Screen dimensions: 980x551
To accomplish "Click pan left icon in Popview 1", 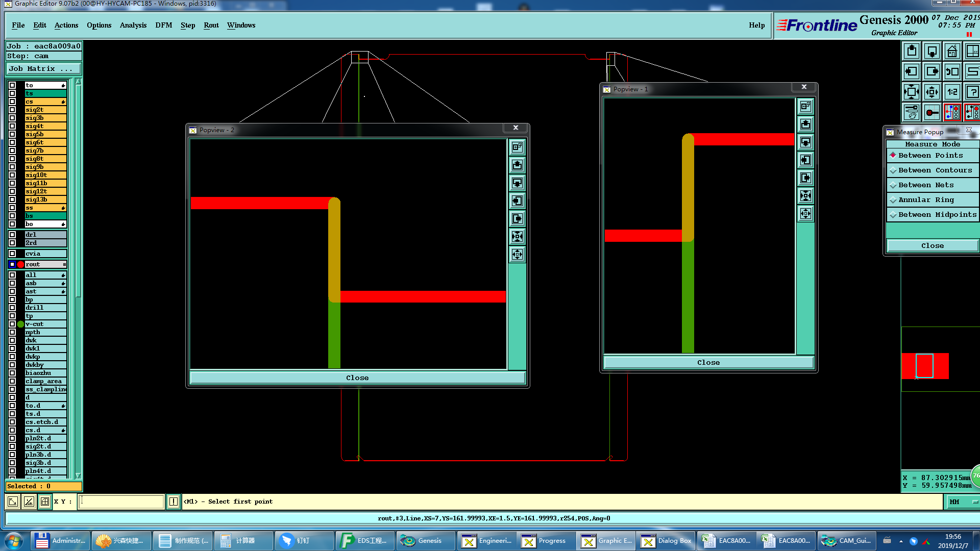I will pyautogui.click(x=805, y=160).
